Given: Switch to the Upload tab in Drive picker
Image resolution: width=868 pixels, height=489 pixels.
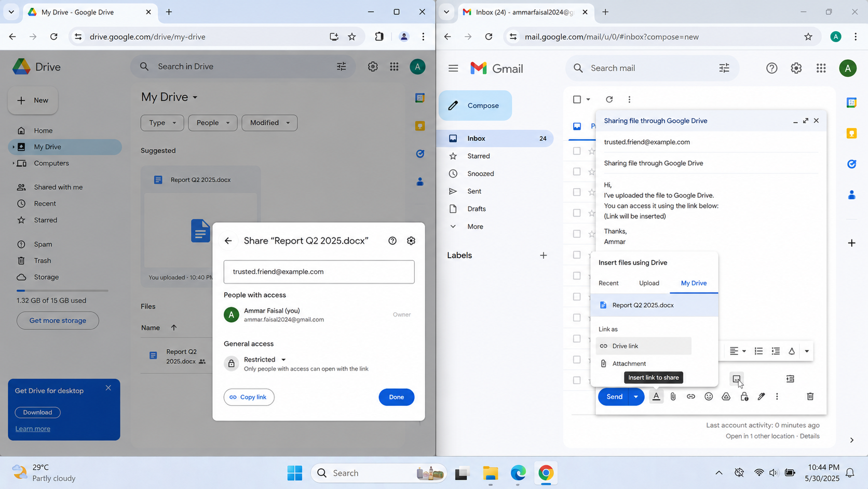Looking at the screenshot, I should tap(649, 283).
